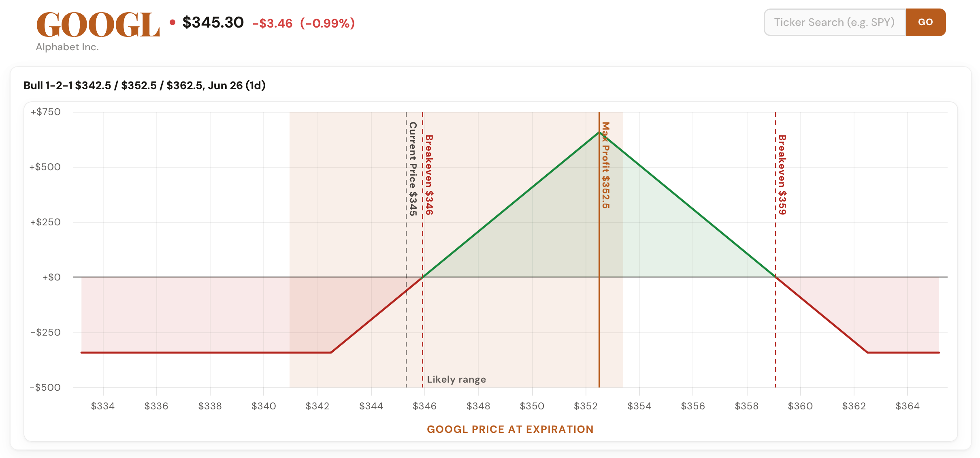Click the $340 x-axis tick label
Screen dimensions: 980x458
tap(264, 406)
